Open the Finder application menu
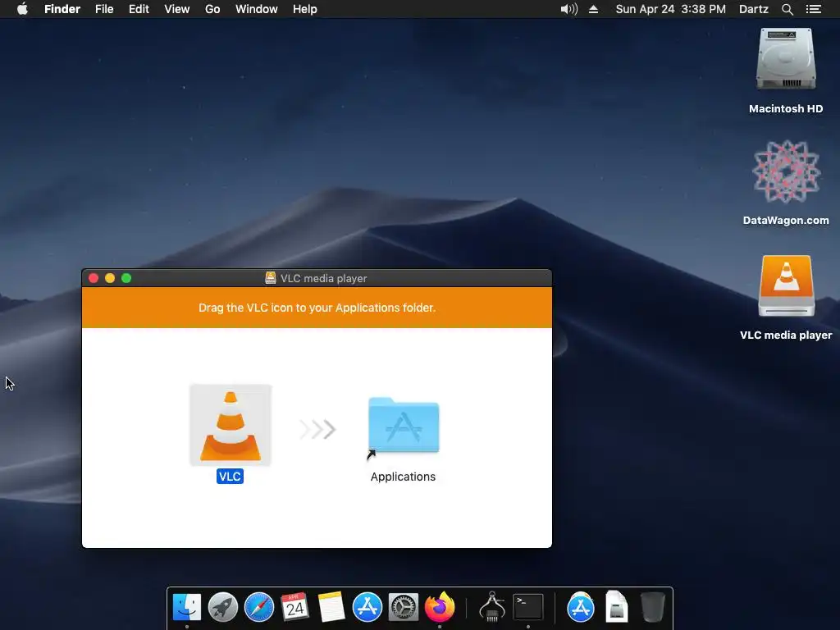 62,9
